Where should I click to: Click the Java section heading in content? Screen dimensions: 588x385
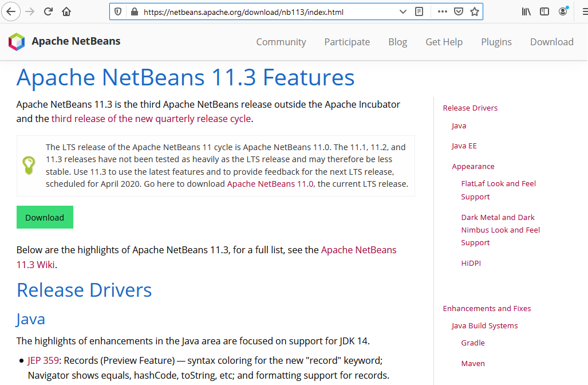pyautogui.click(x=30, y=319)
